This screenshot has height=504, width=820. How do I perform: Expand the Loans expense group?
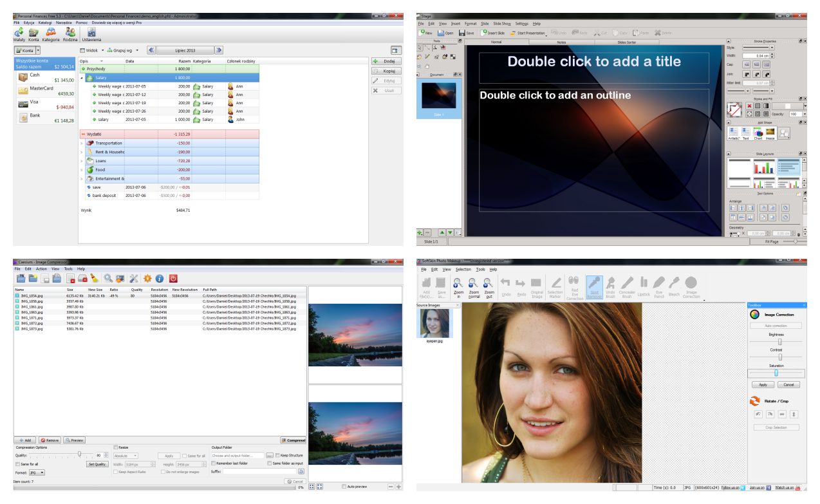82,160
